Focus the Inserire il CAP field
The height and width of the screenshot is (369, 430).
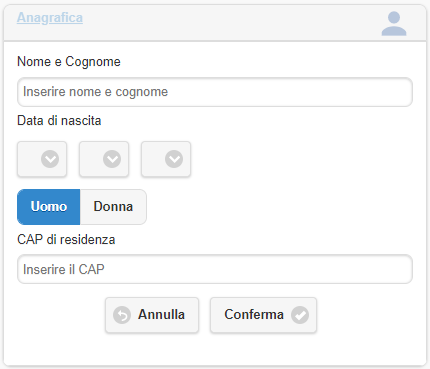pyautogui.click(x=215, y=269)
